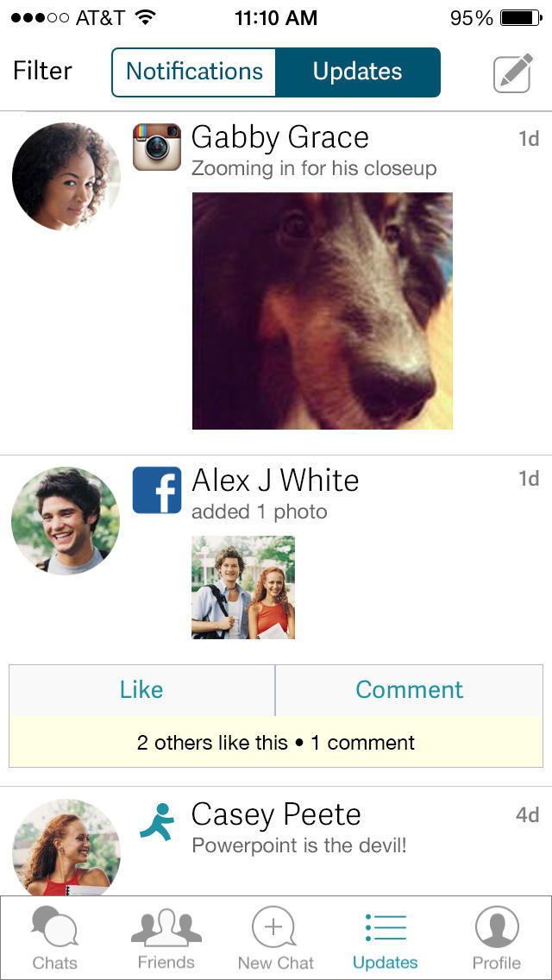Image resolution: width=552 pixels, height=980 pixels.
Task: Select the Updates tab in bottom bar
Action: 385,938
